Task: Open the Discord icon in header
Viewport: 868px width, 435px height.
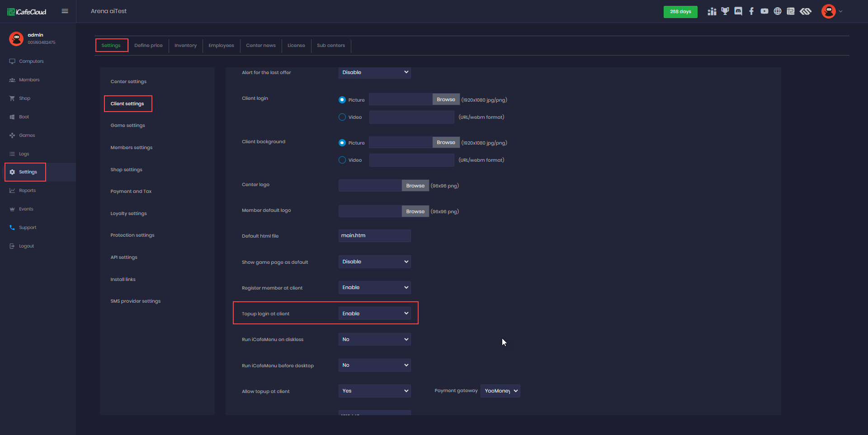Action: click(738, 11)
